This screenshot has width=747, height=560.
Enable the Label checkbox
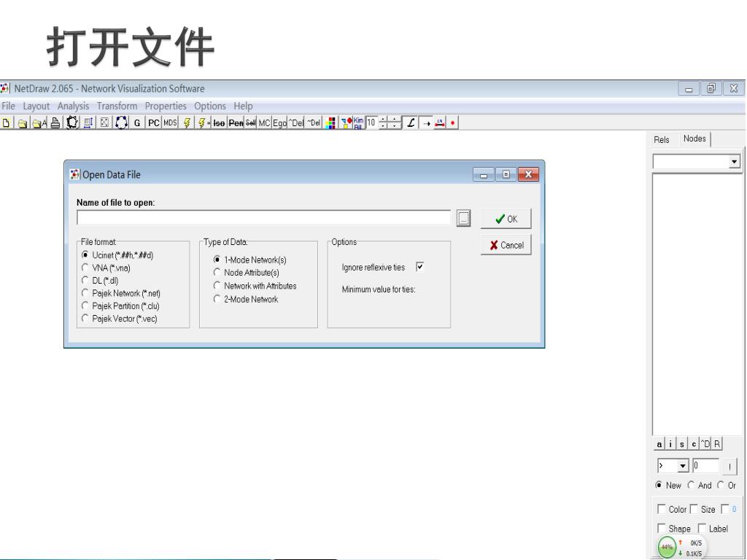coord(702,528)
